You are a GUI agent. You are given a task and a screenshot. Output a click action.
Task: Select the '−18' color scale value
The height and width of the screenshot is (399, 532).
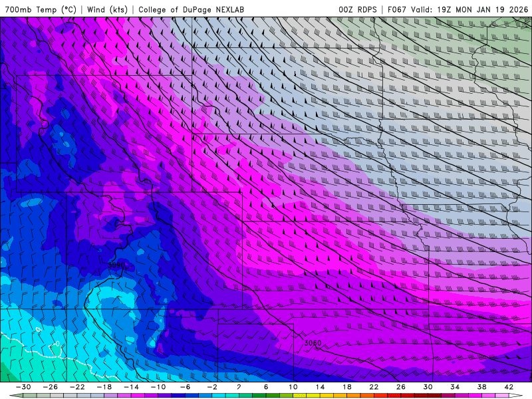pyautogui.click(x=104, y=387)
